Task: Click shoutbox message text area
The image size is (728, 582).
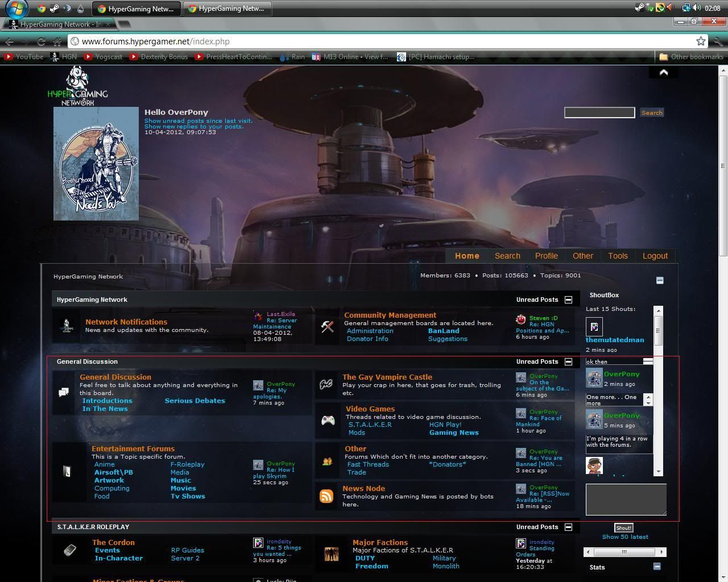Action: pyautogui.click(x=626, y=500)
